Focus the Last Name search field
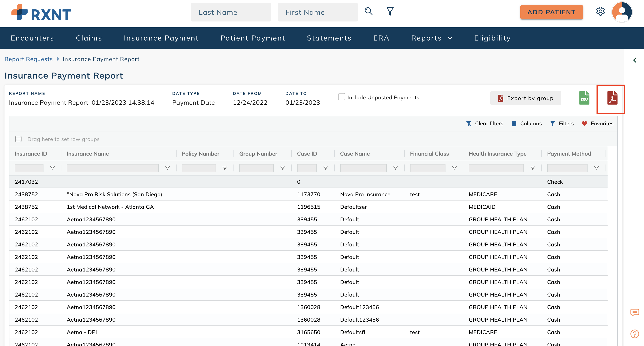Image resolution: width=644 pixels, height=346 pixels. coord(231,12)
